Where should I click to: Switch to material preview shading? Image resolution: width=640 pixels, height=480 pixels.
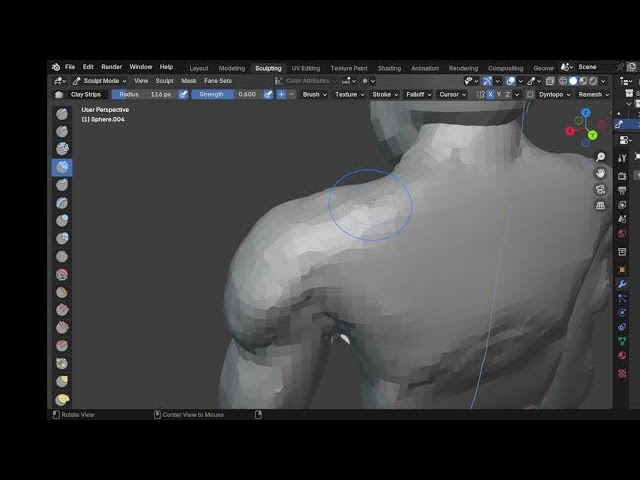tap(583, 81)
